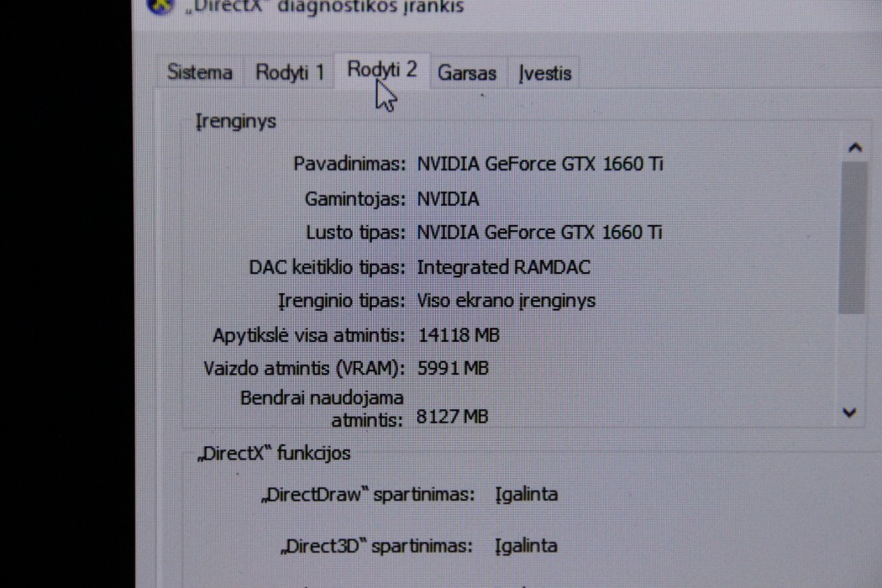Click the 14118 MB memory value
Image resolution: width=882 pixels, height=588 pixels.
459,335
